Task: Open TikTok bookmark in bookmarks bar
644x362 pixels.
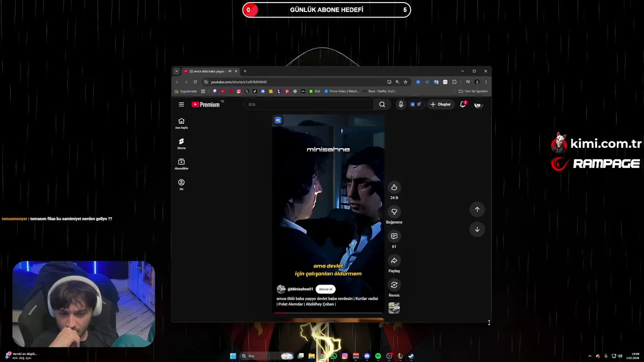Action: 255,91
